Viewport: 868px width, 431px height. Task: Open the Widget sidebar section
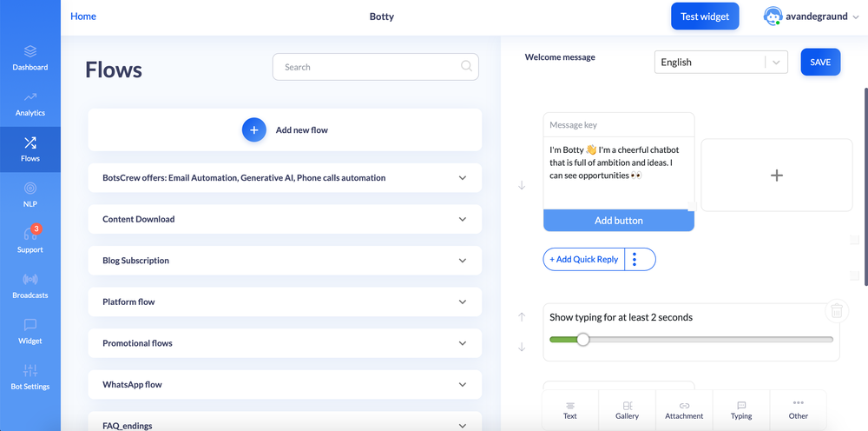[30, 332]
